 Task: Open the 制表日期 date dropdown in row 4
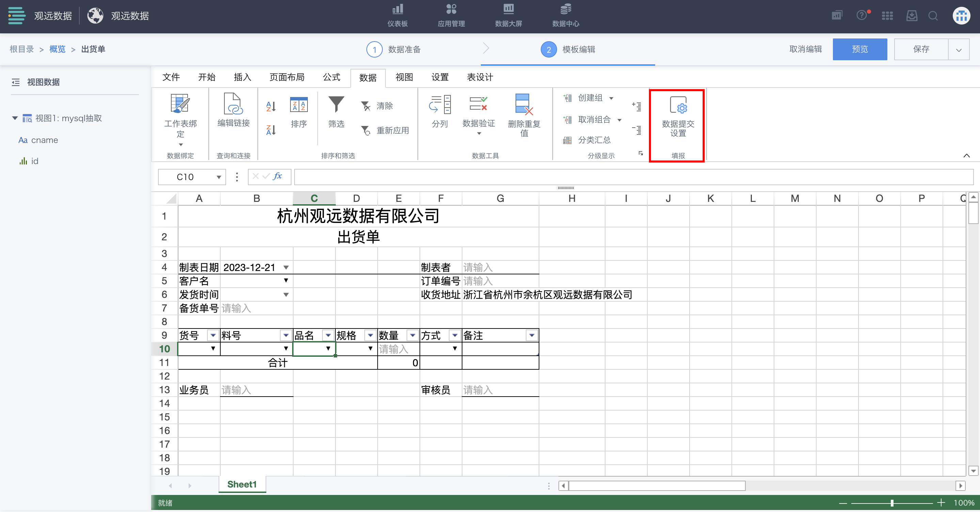[286, 268]
